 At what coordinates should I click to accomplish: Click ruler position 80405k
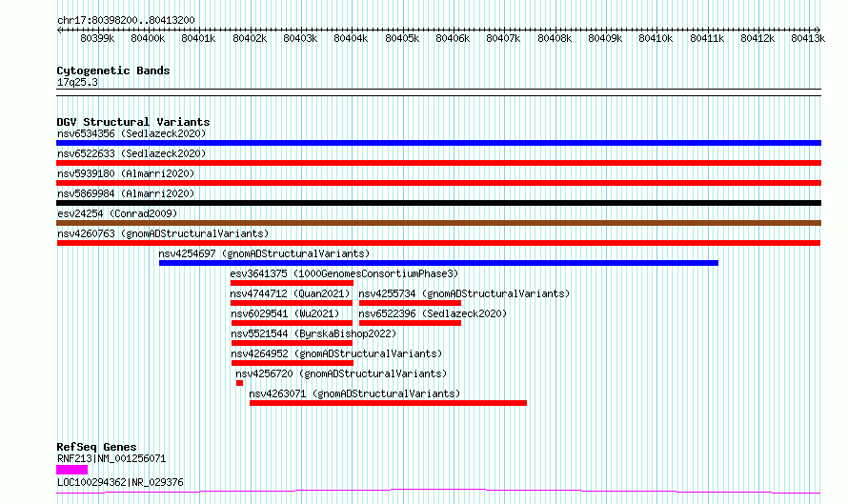(402, 38)
